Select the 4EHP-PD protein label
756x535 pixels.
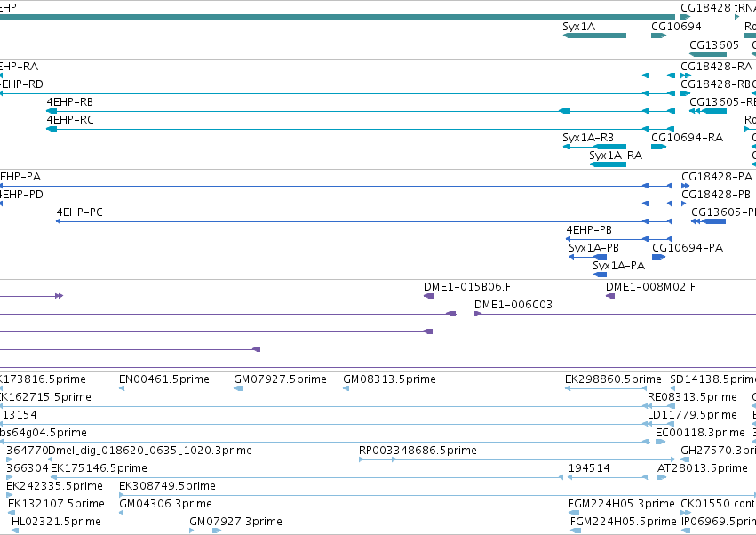(21, 195)
